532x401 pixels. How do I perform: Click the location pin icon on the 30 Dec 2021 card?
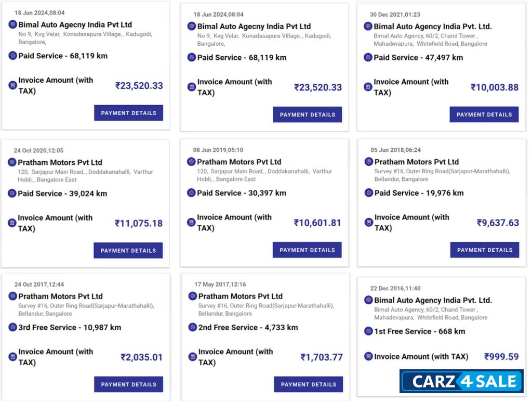[x=368, y=26]
